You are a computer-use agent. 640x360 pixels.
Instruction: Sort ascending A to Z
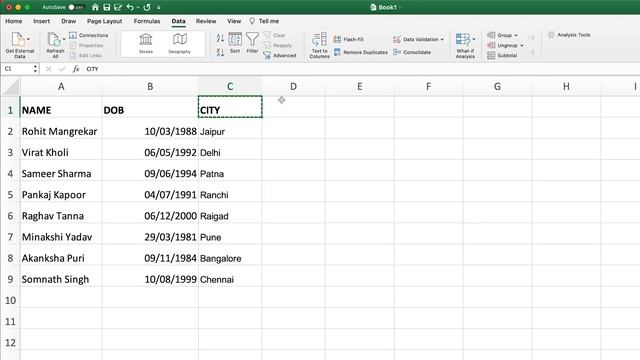[220, 38]
